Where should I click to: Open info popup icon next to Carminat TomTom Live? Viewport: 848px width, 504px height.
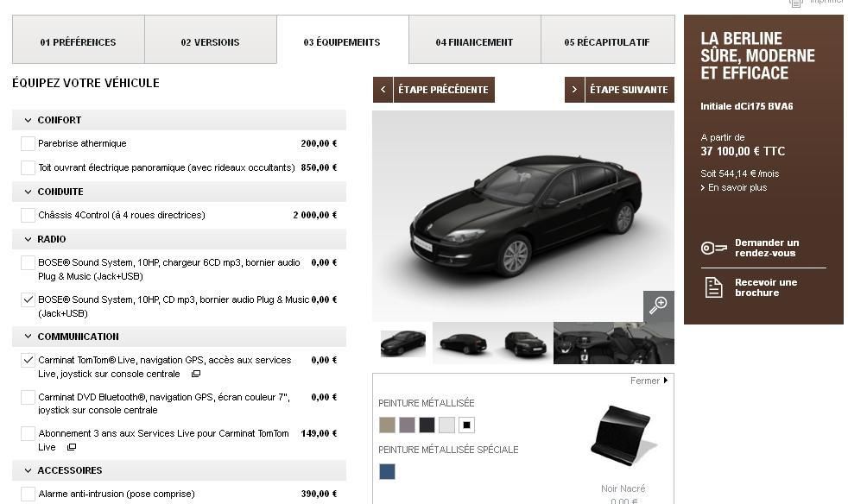coord(196,374)
